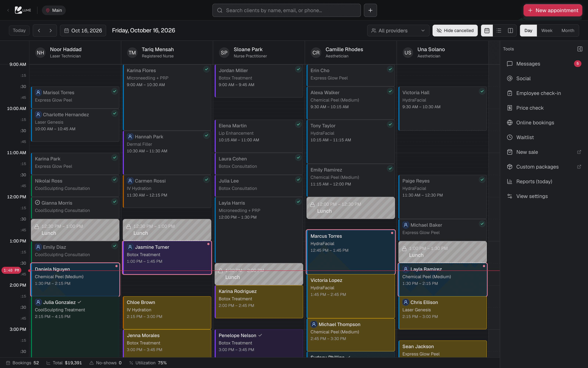Open Marcus Torres HydraFacial appointment
The image size is (588, 368).
pyautogui.click(x=351, y=252)
